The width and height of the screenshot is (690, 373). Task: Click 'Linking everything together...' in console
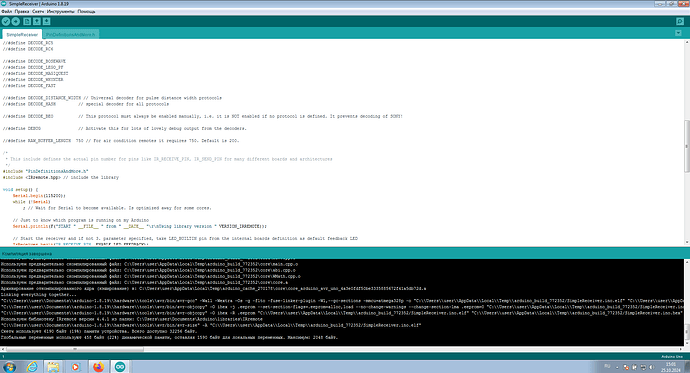pyautogui.click(x=38, y=295)
